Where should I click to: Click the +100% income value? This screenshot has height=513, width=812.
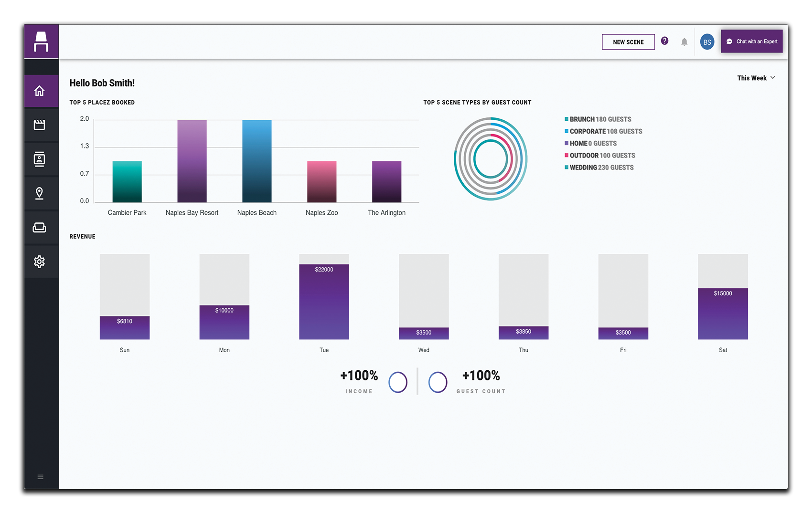pos(359,376)
